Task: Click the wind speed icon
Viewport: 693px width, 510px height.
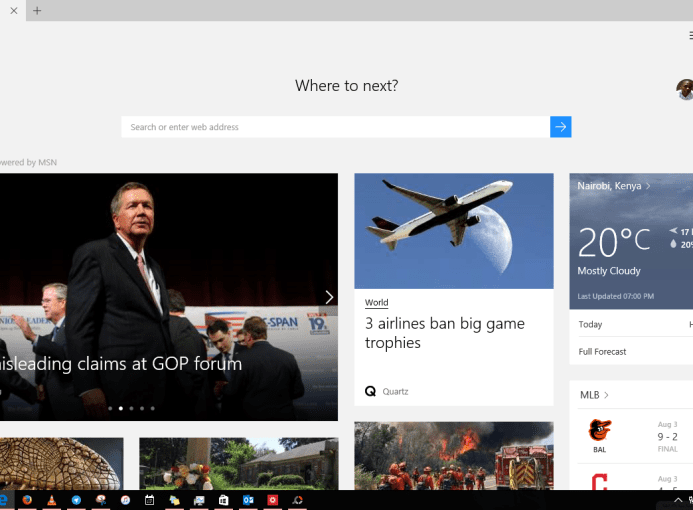Action: coord(673,230)
